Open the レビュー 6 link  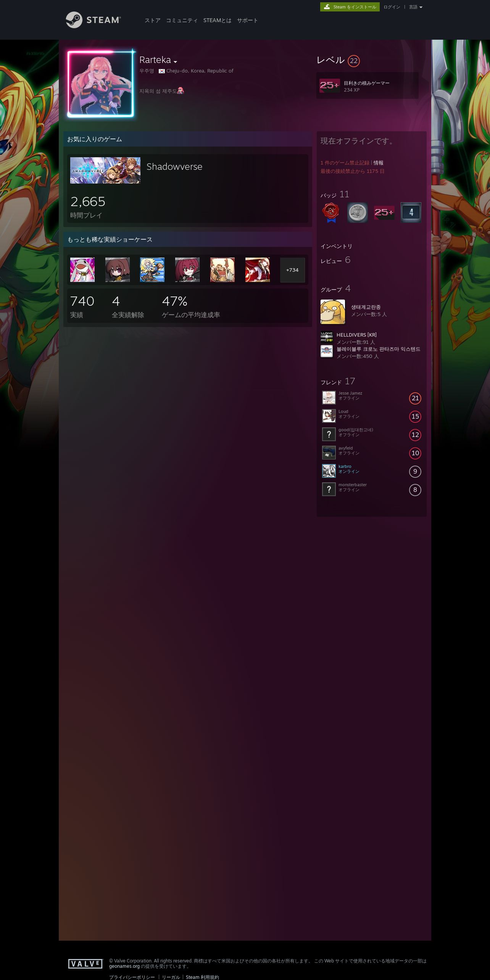click(335, 260)
